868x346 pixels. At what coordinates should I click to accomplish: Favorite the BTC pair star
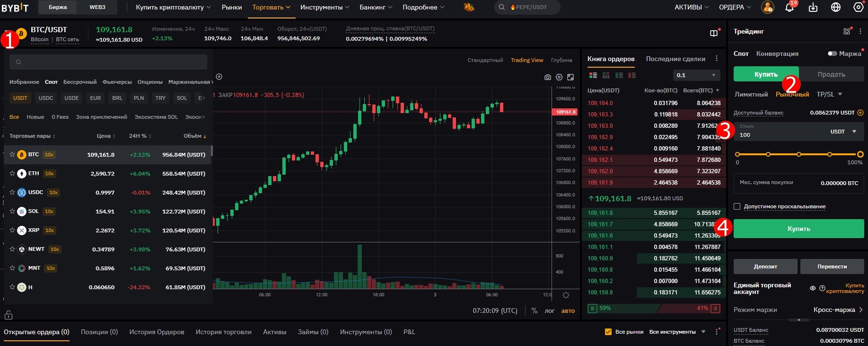pyautogui.click(x=12, y=154)
